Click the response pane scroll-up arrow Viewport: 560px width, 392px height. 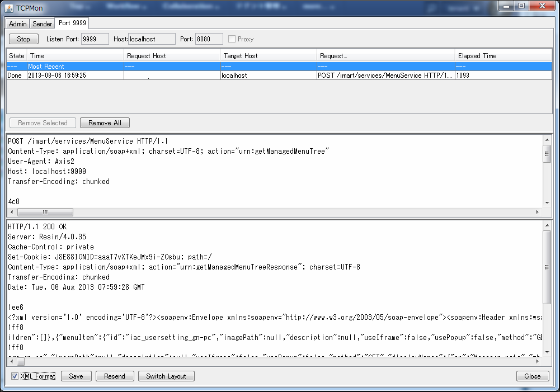tap(547, 225)
